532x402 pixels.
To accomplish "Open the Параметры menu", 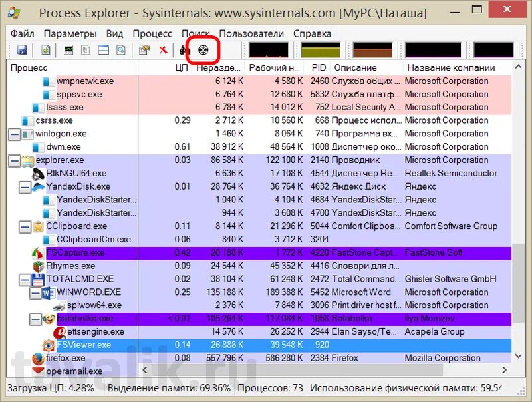I will [x=70, y=34].
